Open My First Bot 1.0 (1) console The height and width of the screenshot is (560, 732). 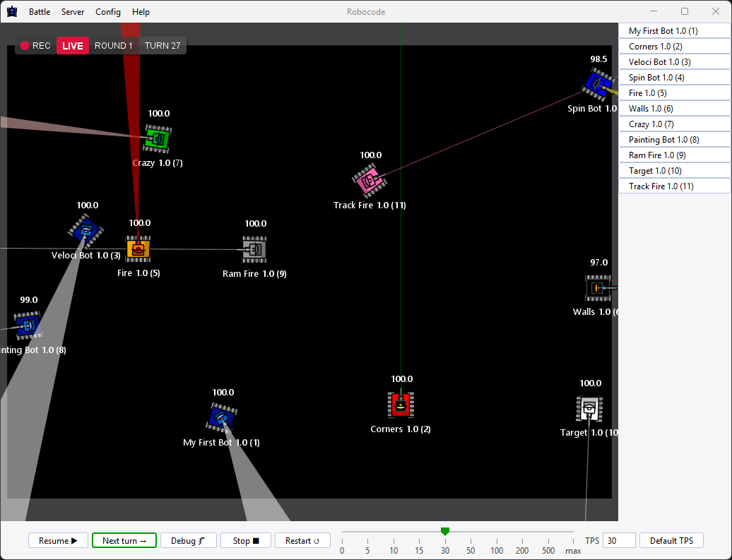tap(675, 31)
